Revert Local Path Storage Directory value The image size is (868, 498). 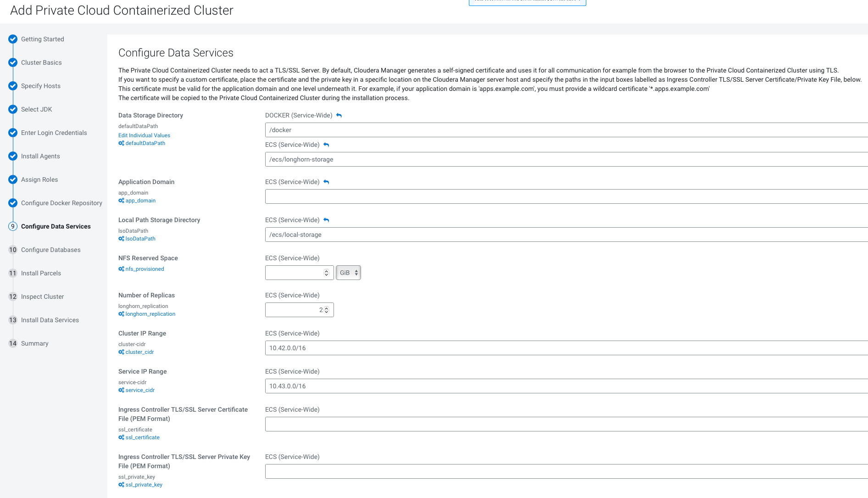[326, 220]
